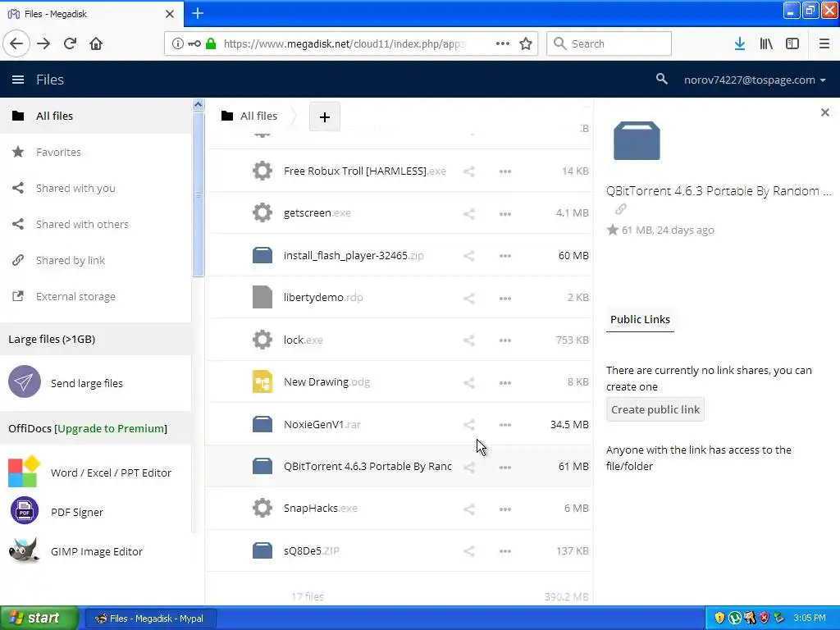Viewport: 840px width, 630px height.
Task: Open browser Library icon
Action: click(x=766, y=44)
